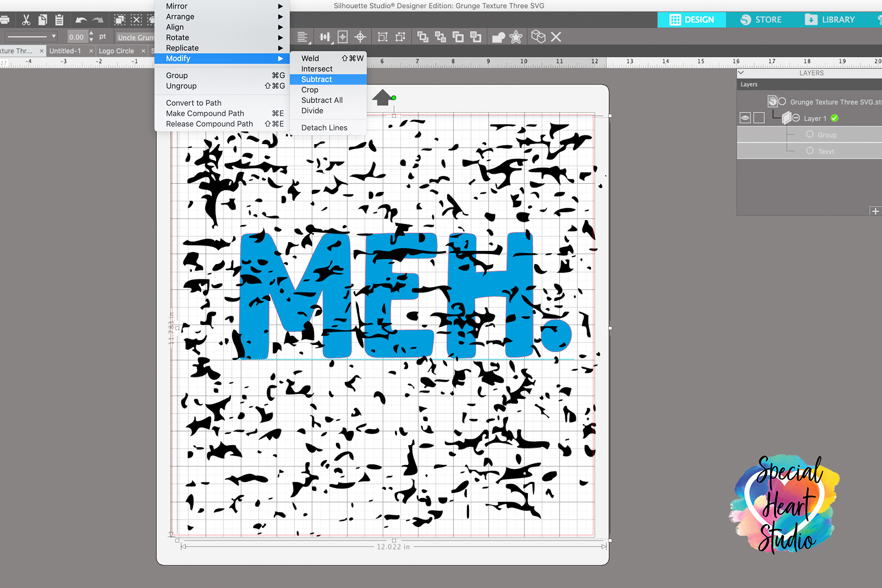Click the center to page icon
Image resolution: width=882 pixels, height=588 pixels.
(x=343, y=37)
